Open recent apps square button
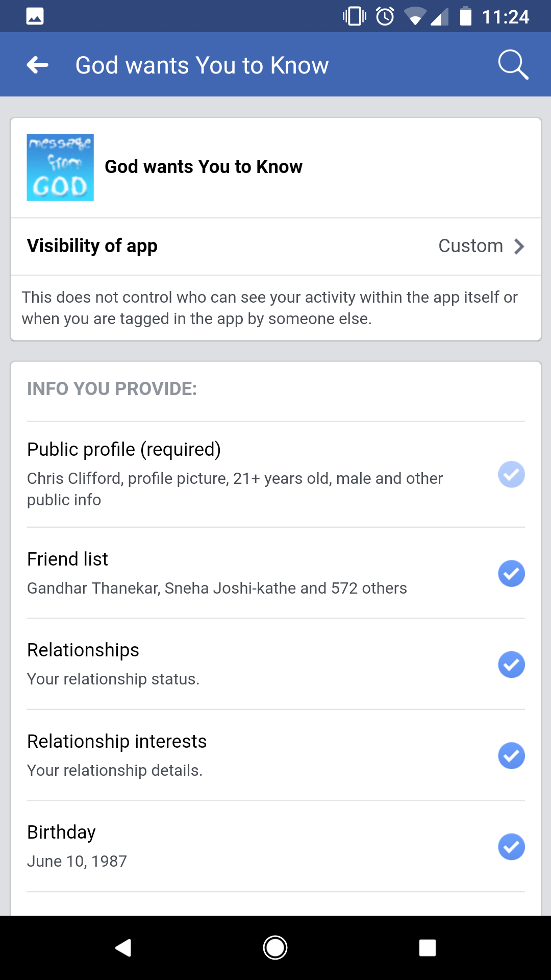 427,948
